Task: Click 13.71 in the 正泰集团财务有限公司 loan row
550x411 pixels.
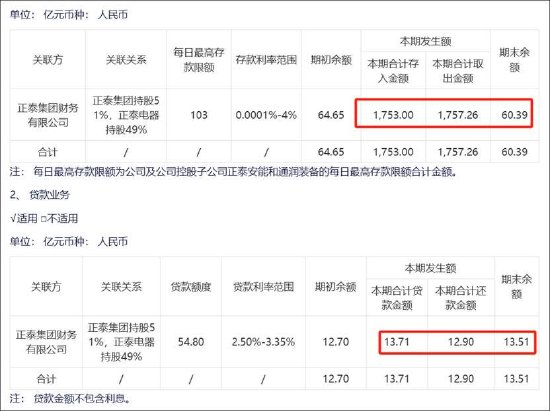Action: click(397, 342)
